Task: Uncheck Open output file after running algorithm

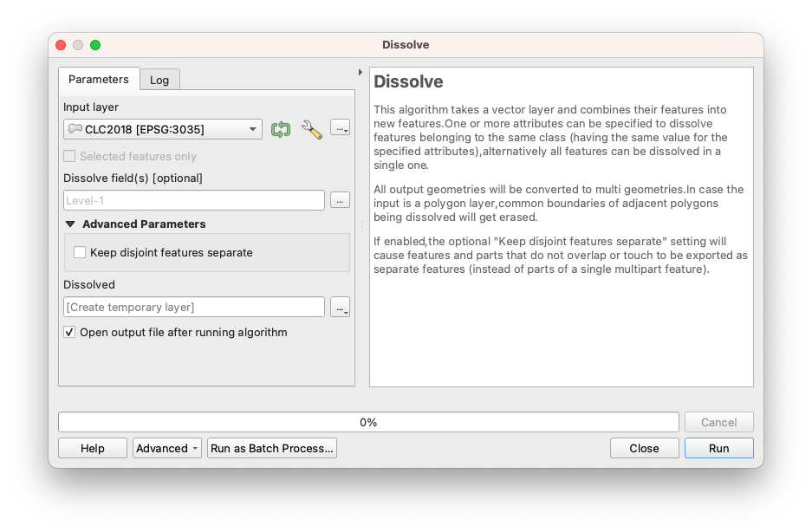Action: click(70, 332)
